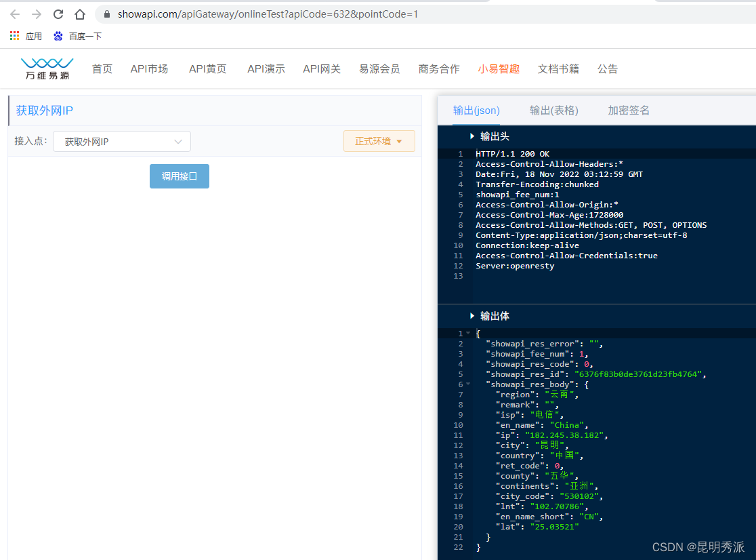Collapse the 输出体 section triangle
Viewport: 756px width, 560px height.
(472, 316)
